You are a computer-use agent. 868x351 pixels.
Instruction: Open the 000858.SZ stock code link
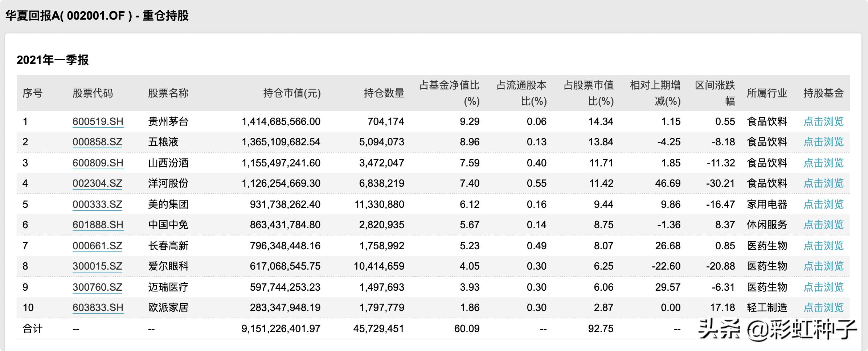point(97,142)
